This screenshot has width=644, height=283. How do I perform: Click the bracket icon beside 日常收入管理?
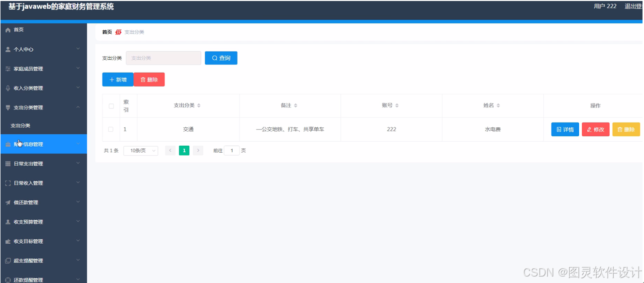[x=7, y=183]
